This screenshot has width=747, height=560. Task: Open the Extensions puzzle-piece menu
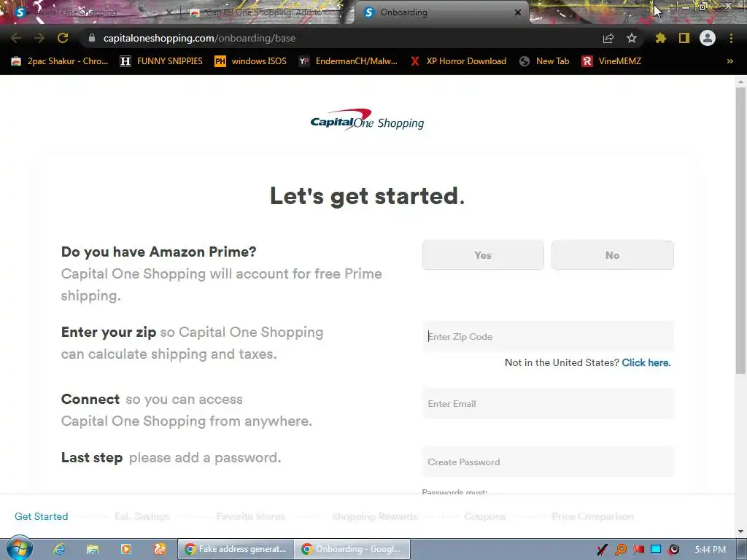[660, 38]
